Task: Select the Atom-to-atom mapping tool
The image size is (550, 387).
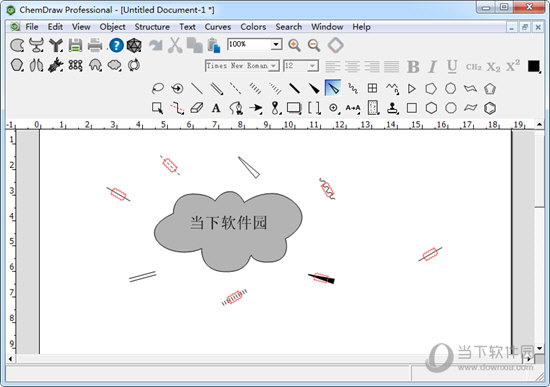Action: [353, 108]
